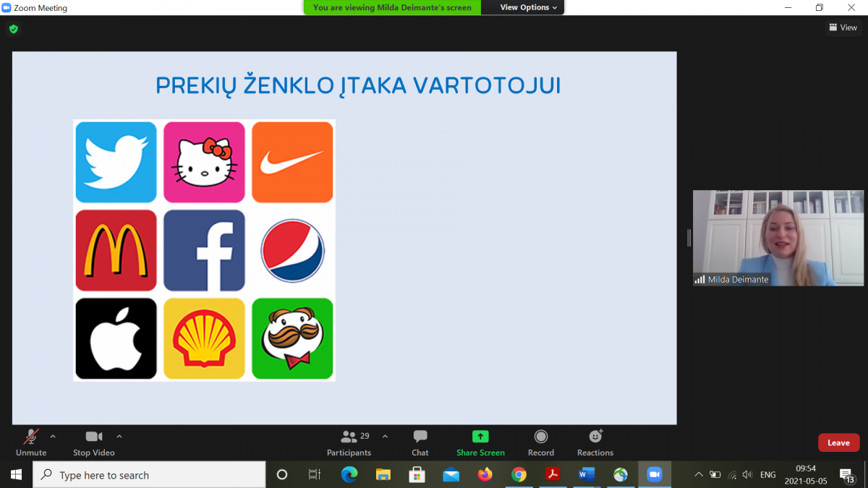868x488 pixels.
Task: Click the Pringles logo tile
Action: pos(292,338)
